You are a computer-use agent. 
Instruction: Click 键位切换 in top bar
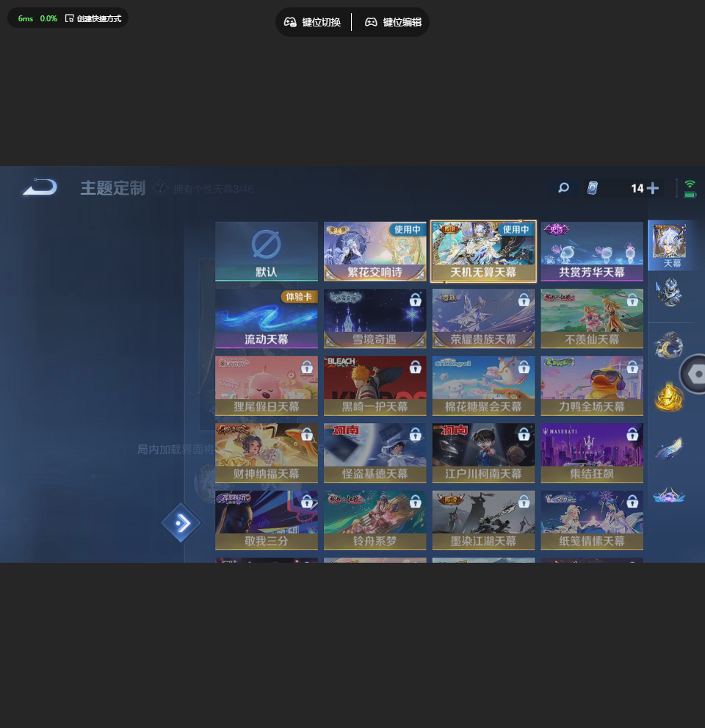tap(313, 22)
